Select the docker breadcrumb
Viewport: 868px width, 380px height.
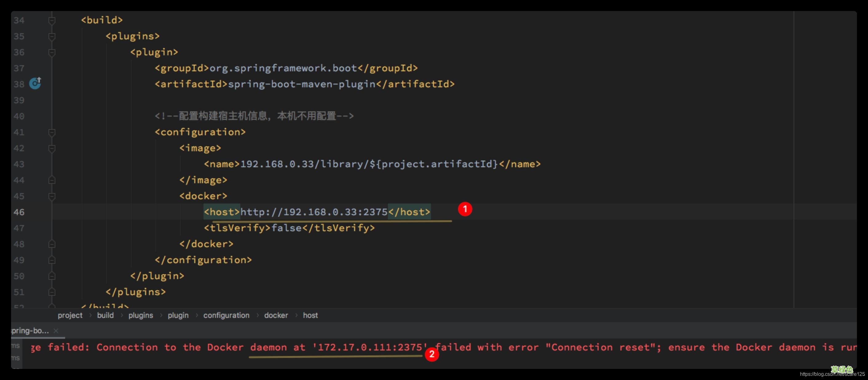(276, 315)
